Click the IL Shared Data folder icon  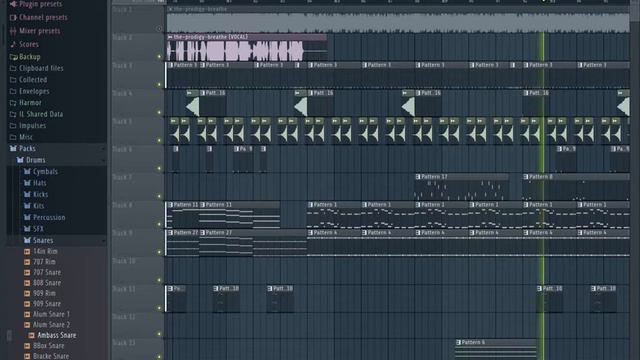point(13,114)
